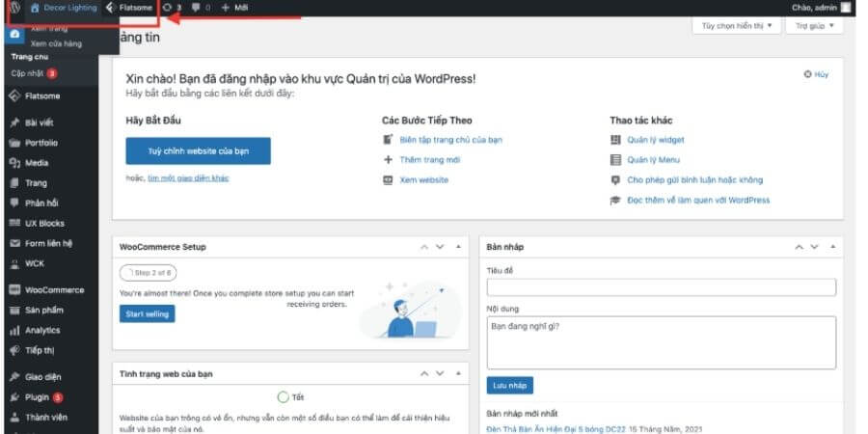
Task: Expand the Tùy chọn hiển thị dropdown
Action: (x=736, y=25)
